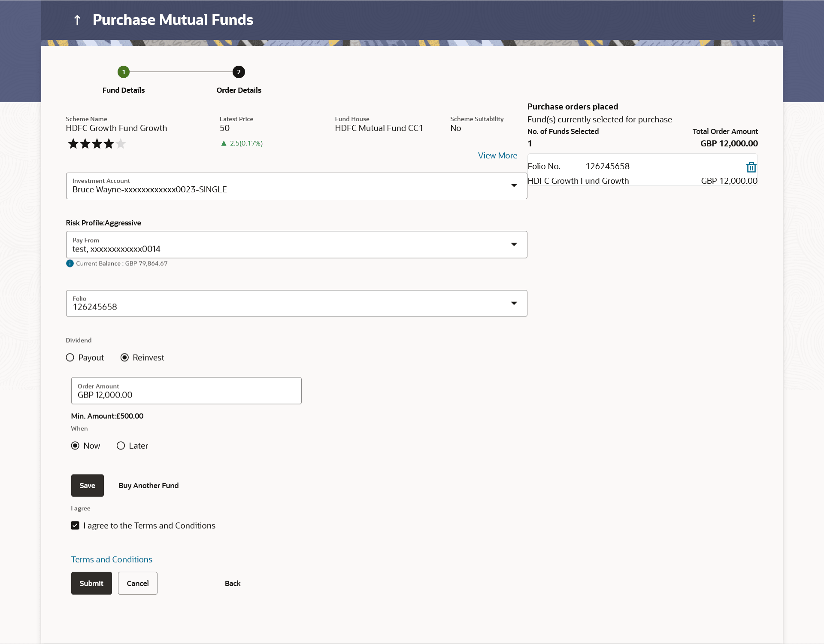Viewport: 824px width, 644px height.
Task: Uncheck the Terms and Conditions agreement
Action: pyautogui.click(x=75, y=526)
